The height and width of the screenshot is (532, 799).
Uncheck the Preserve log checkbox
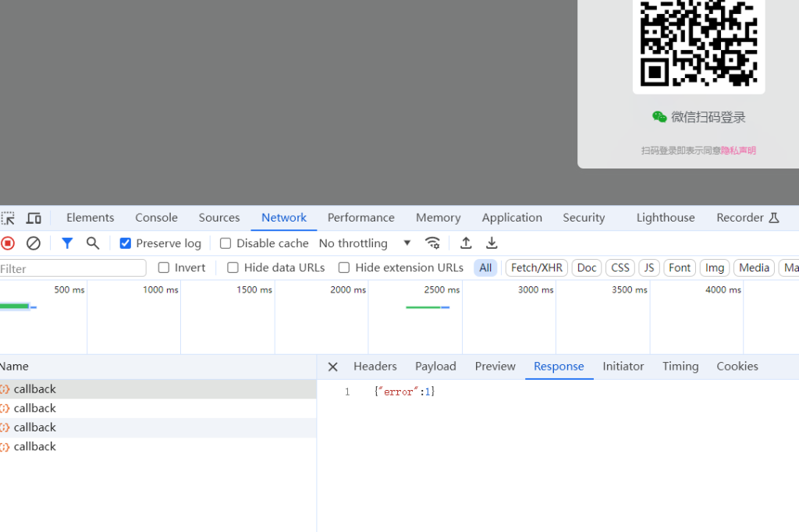pos(125,243)
